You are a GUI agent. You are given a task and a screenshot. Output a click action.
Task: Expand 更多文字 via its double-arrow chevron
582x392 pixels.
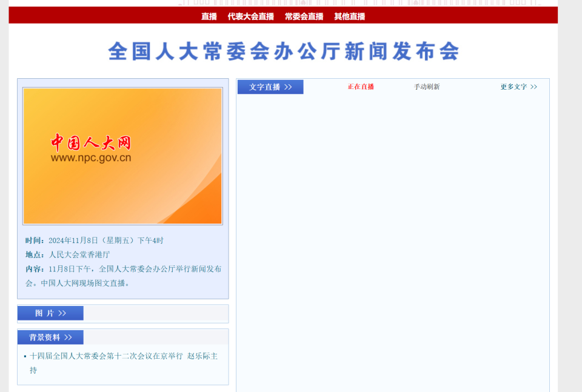click(x=533, y=87)
